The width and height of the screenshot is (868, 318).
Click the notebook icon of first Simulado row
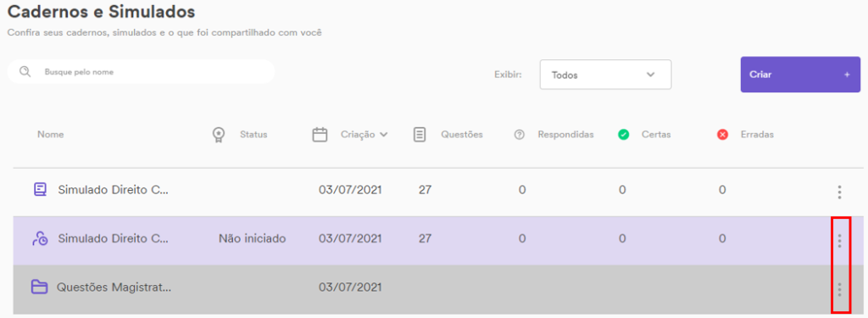point(40,189)
